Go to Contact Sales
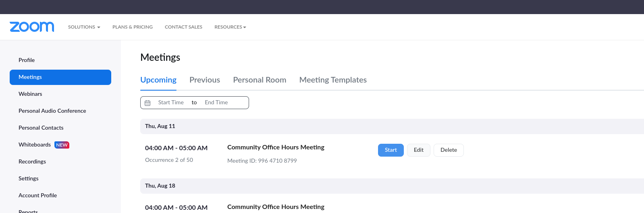The image size is (644, 213). pyautogui.click(x=183, y=27)
